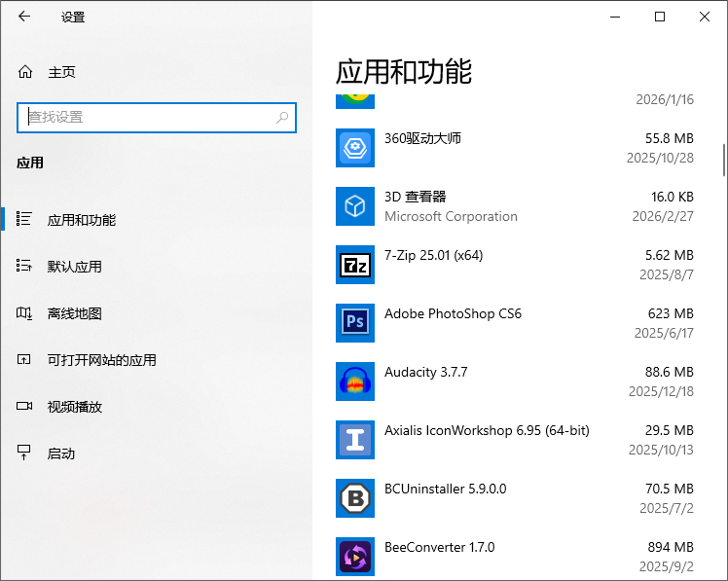Click the 2026/1/16 install date
This screenshot has height=581, width=728.
point(665,99)
